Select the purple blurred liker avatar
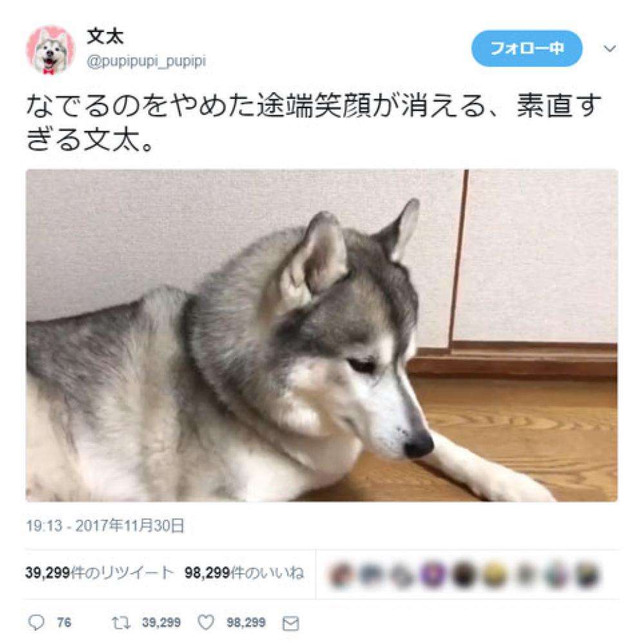Viewport: 644px width, 644px height. coord(433,574)
